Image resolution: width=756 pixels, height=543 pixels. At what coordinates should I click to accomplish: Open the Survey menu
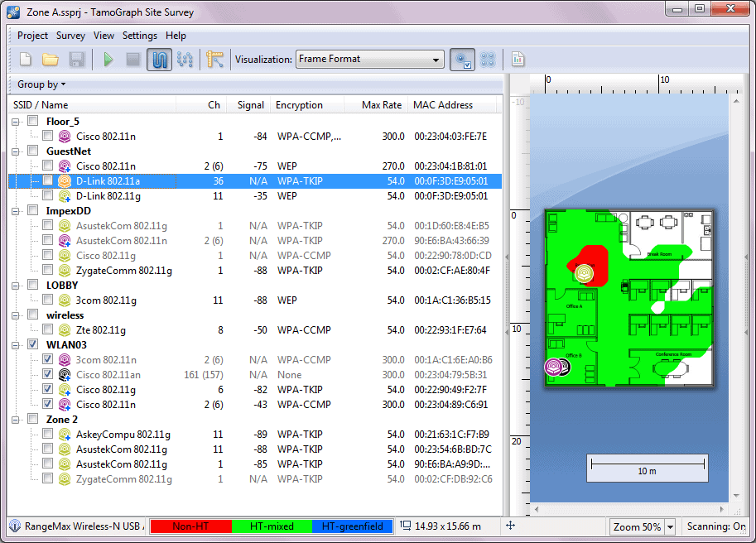pos(70,36)
